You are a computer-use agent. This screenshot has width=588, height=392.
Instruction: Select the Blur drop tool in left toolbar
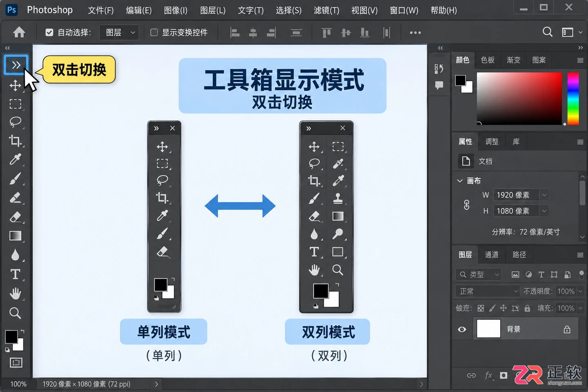click(x=15, y=255)
